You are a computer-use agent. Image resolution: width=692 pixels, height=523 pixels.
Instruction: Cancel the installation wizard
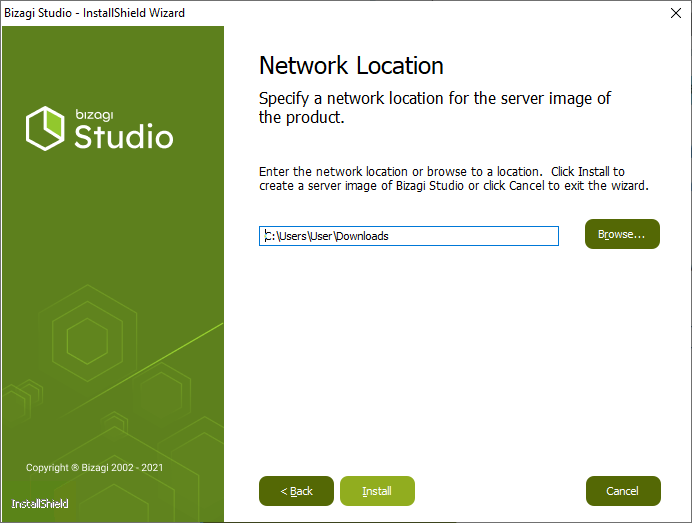623,491
